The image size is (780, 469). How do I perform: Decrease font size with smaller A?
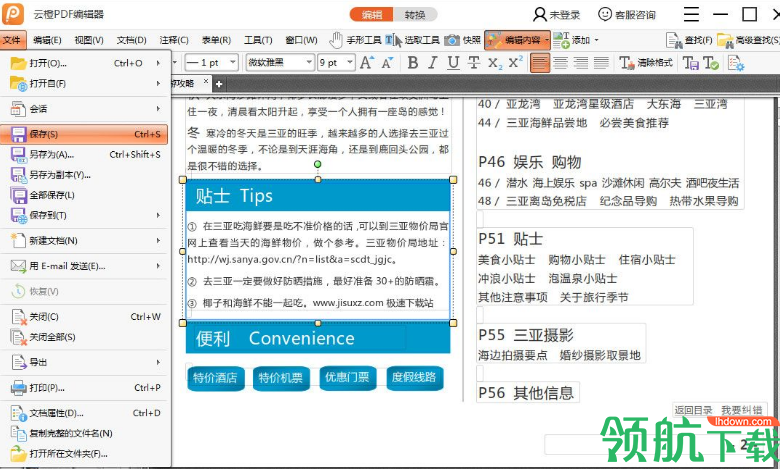387,63
